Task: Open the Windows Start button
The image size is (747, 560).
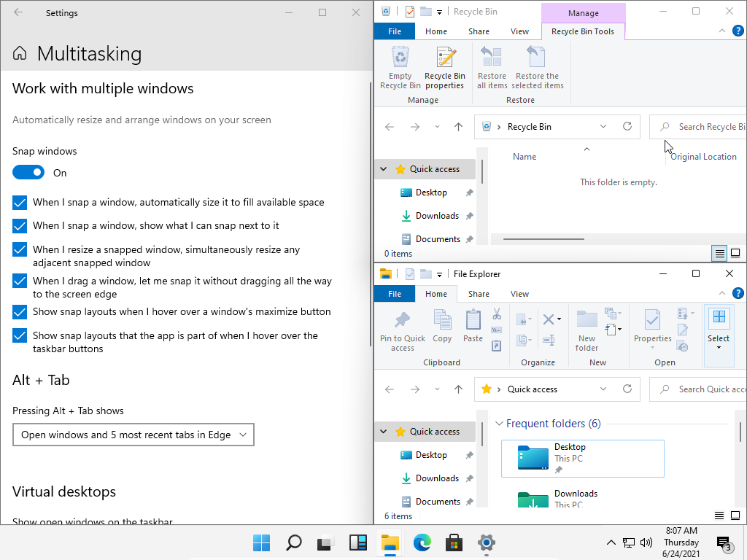Action: pyautogui.click(x=262, y=542)
